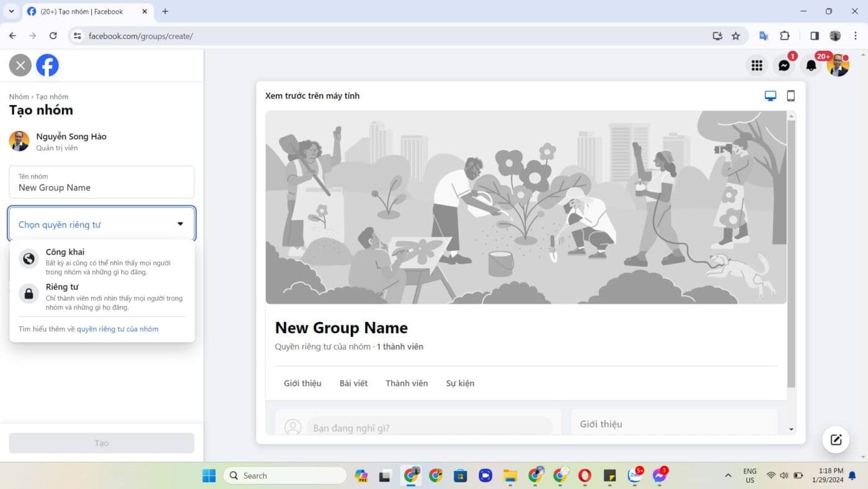
Task: Open Sự kiện tab in preview
Action: 460,383
